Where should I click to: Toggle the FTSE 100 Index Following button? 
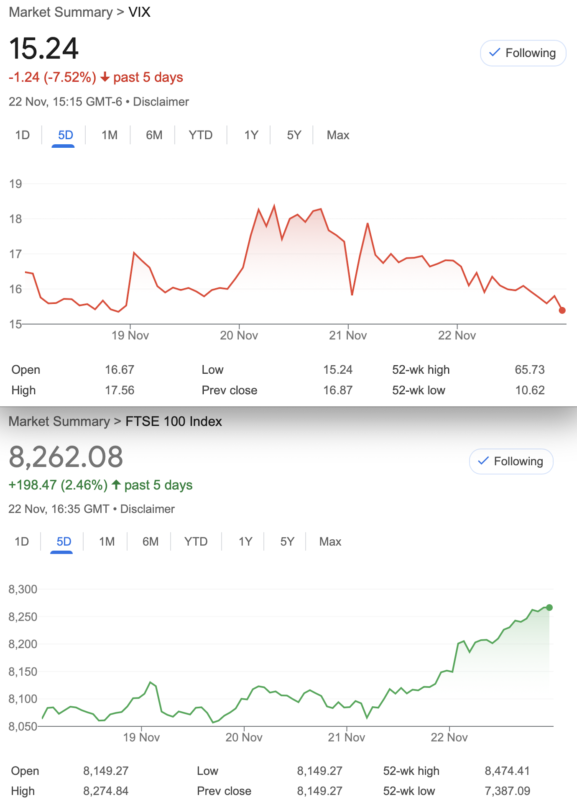point(511,461)
